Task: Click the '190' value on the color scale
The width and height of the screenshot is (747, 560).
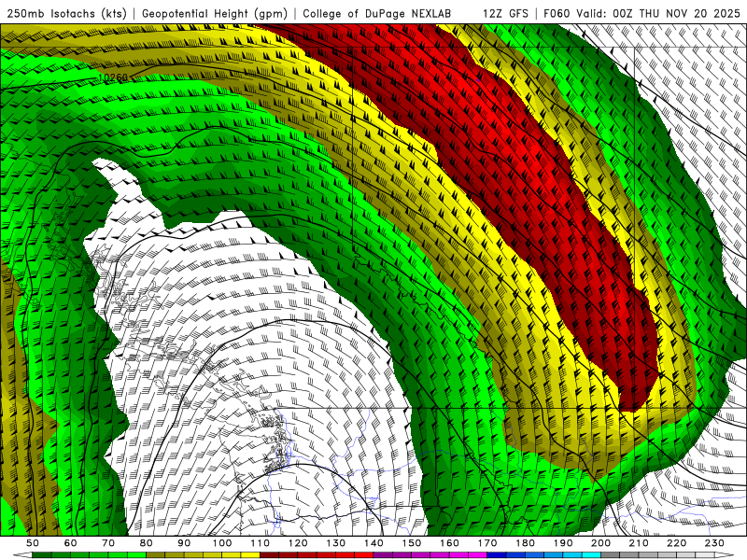Action: [563, 543]
